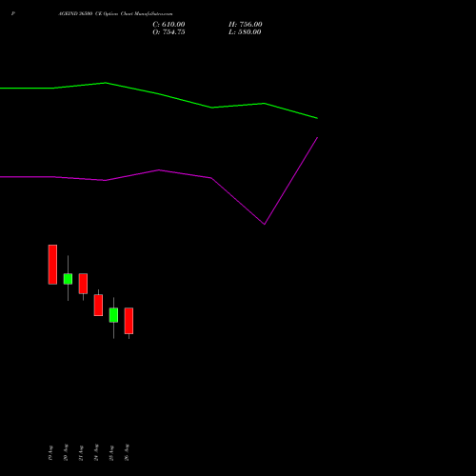The image size is (476, 476).
Task: Click the 24 Aug date axis label
Action: [96, 452]
